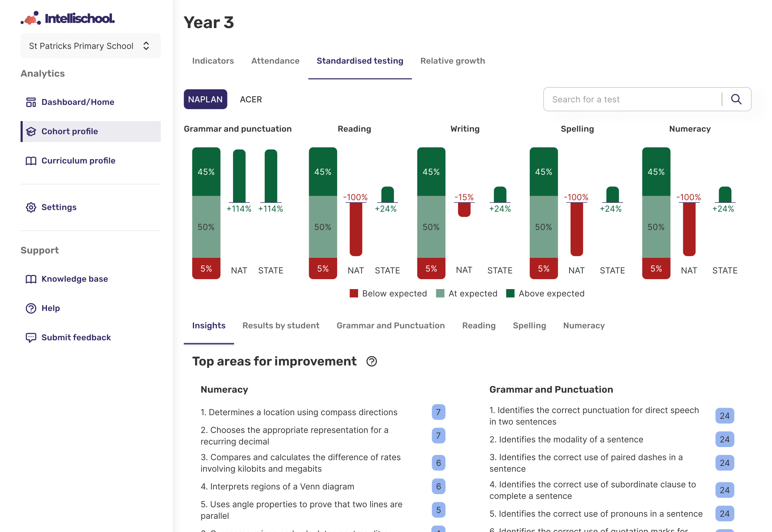Open the Numeracy insights section

coord(584,325)
